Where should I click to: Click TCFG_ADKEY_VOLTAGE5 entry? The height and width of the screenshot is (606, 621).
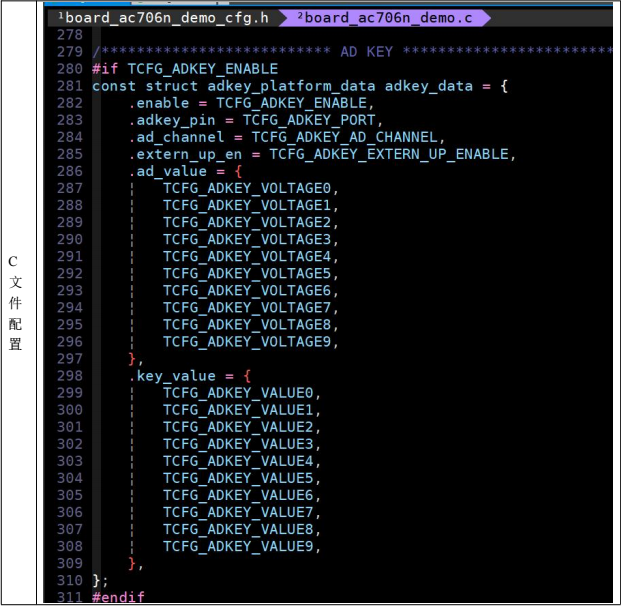247,274
